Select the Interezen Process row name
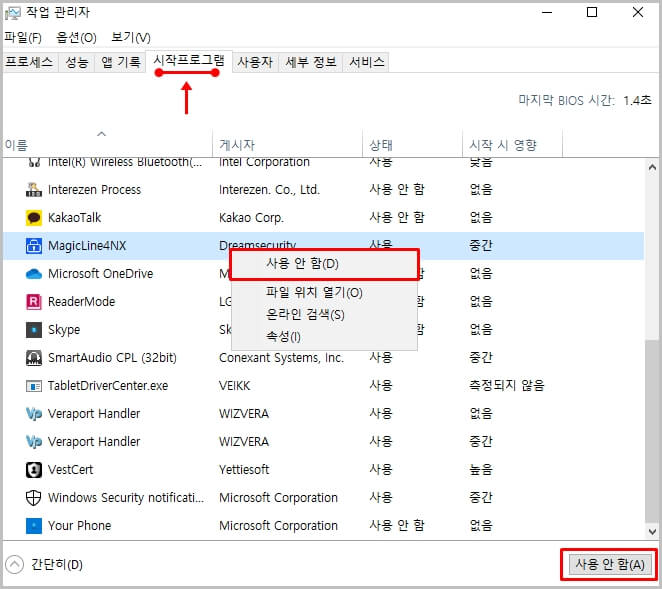662x589 pixels. pos(95,190)
